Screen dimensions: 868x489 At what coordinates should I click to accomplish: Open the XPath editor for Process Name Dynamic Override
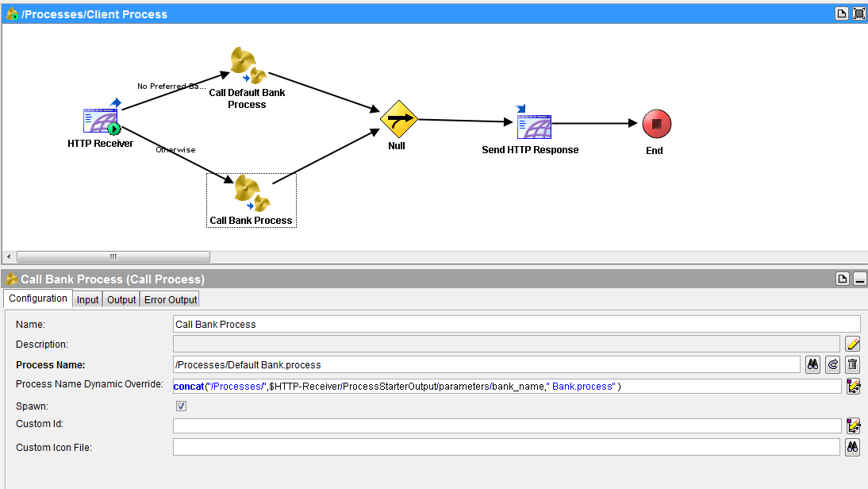click(x=854, y=387)
